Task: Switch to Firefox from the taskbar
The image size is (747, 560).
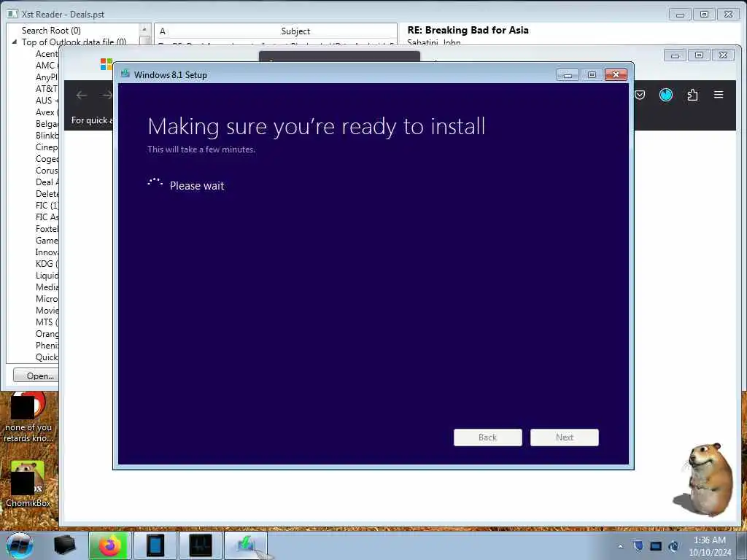Action: 109,545
